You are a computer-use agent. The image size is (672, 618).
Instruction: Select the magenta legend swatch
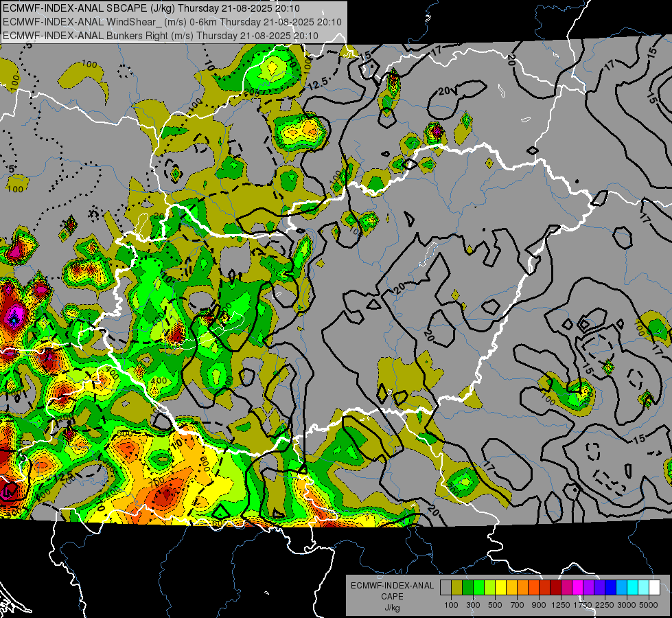point(578,587)
